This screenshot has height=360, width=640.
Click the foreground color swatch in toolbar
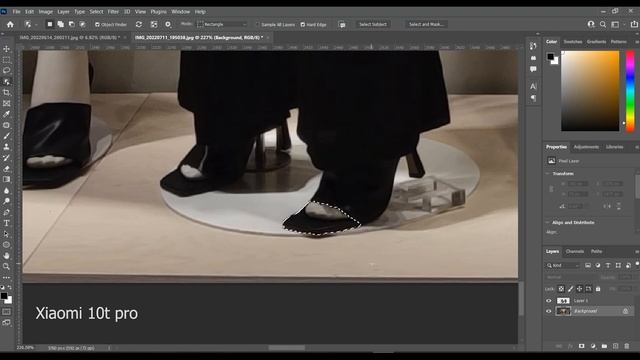pos(4,296)
